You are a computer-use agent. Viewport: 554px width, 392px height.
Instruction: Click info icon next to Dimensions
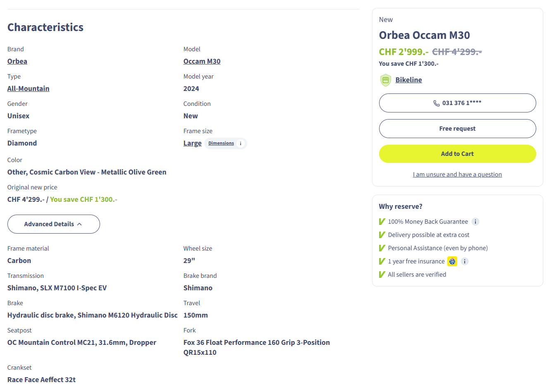coord(241,143)
